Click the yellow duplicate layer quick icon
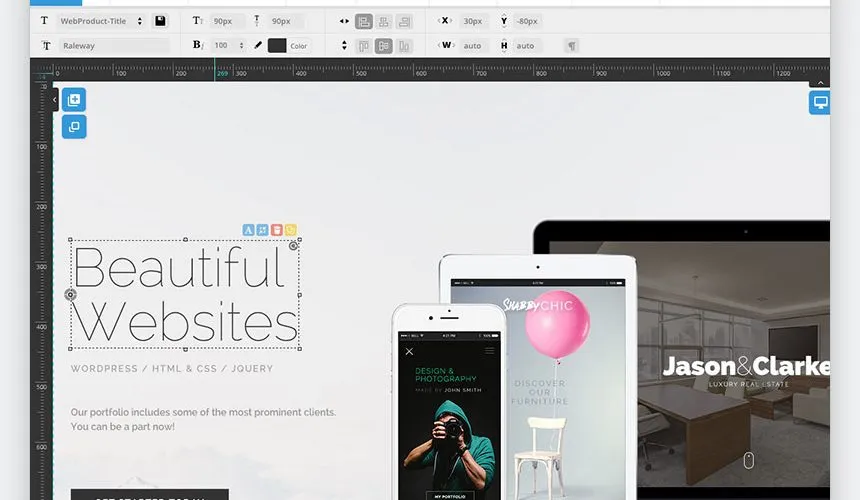 pos(291,230)
